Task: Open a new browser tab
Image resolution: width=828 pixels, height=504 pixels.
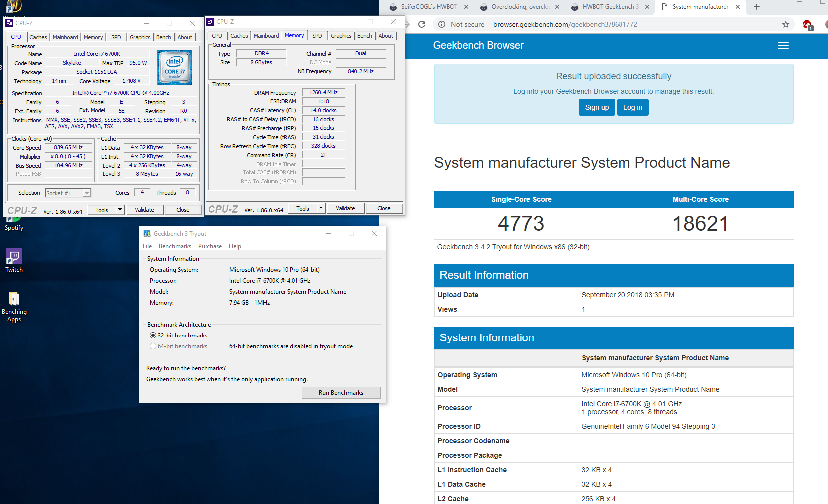Action: pyautogui.click(x=757, y=7)
